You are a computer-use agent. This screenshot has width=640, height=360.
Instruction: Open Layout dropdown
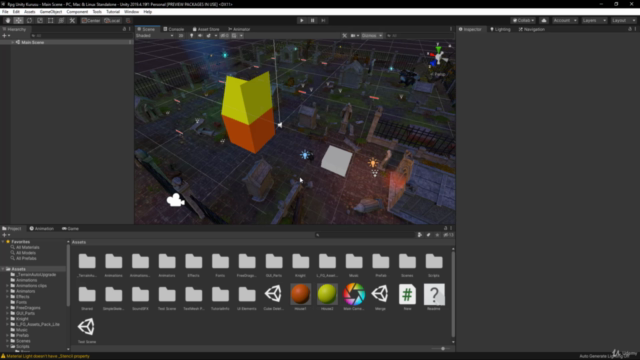tap(623, 20)
